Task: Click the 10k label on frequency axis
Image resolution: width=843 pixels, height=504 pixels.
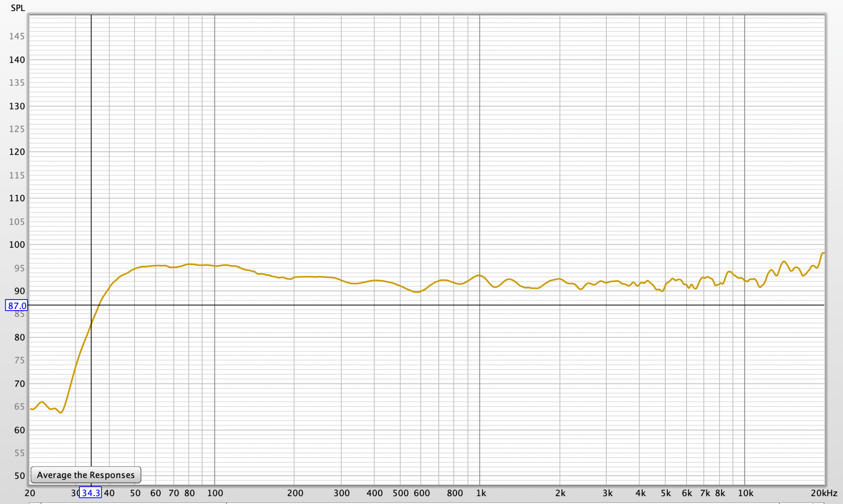Action: (745, 493)
